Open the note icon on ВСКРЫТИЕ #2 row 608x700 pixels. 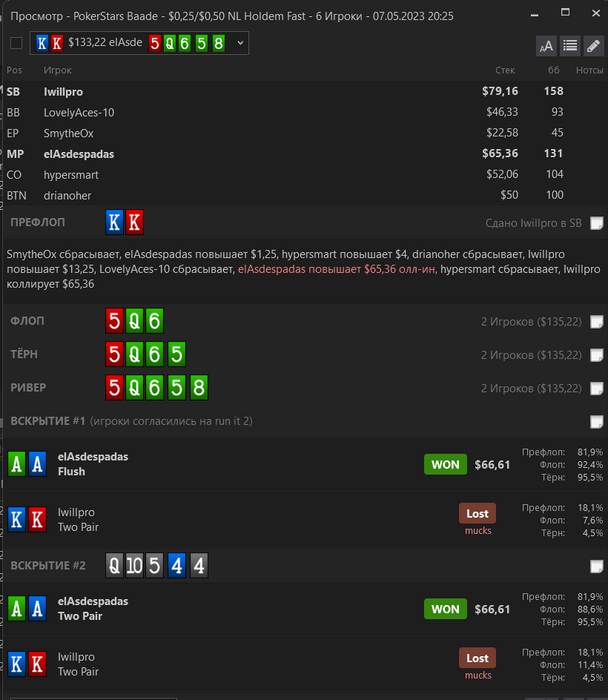coord(596,566)
